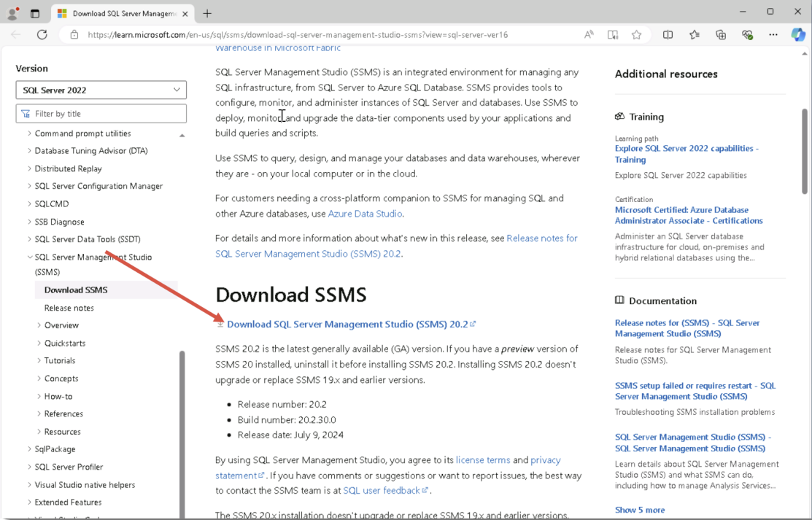Open Immersive Reader icon

613,35
